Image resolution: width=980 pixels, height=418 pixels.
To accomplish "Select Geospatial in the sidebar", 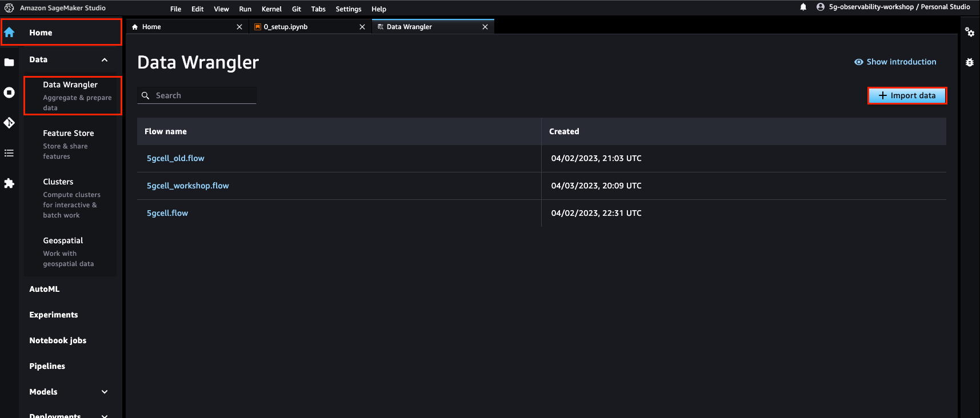I will [70, 251].
